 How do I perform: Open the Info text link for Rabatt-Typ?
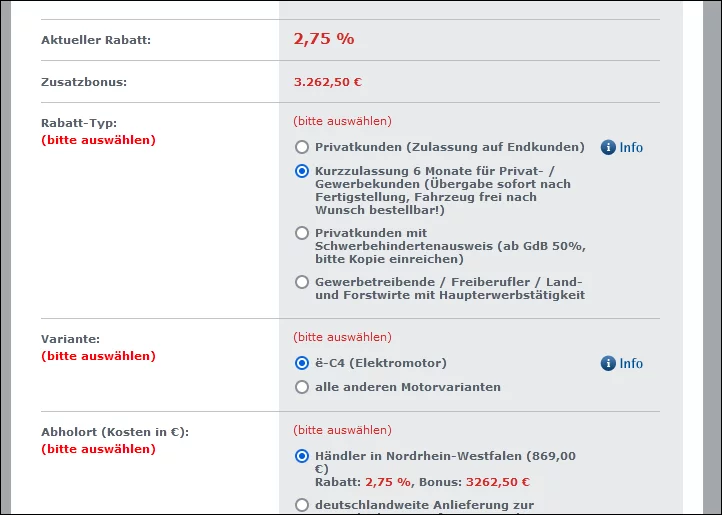tap(631, 147)
